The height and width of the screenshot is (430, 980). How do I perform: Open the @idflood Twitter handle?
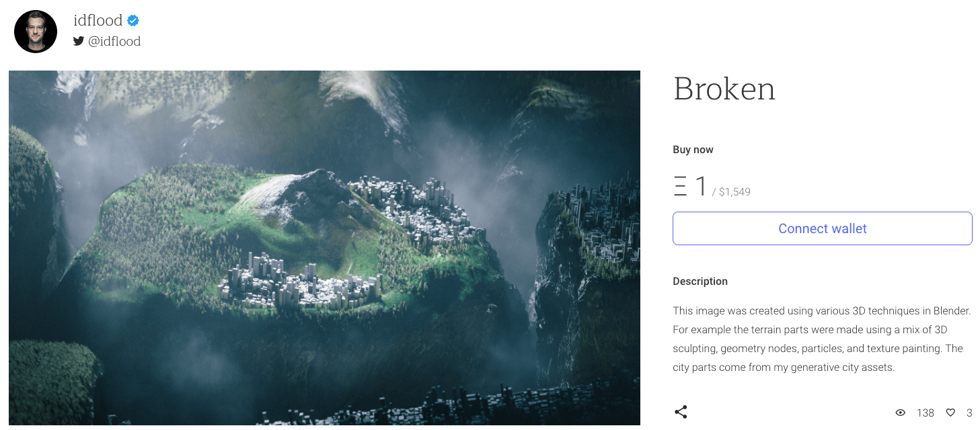114,41
